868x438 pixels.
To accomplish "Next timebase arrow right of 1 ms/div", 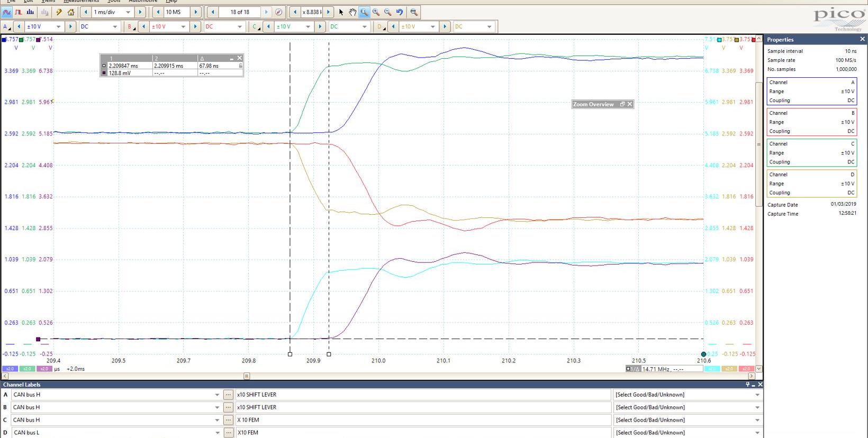I will [140, 12].
